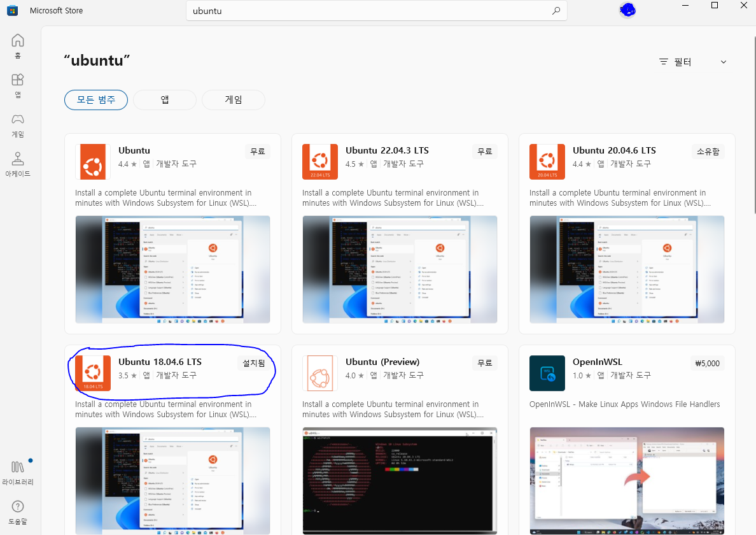Select the 게임 category tab
The width and height of the screenshot is (756, 535).
(234, 100)
